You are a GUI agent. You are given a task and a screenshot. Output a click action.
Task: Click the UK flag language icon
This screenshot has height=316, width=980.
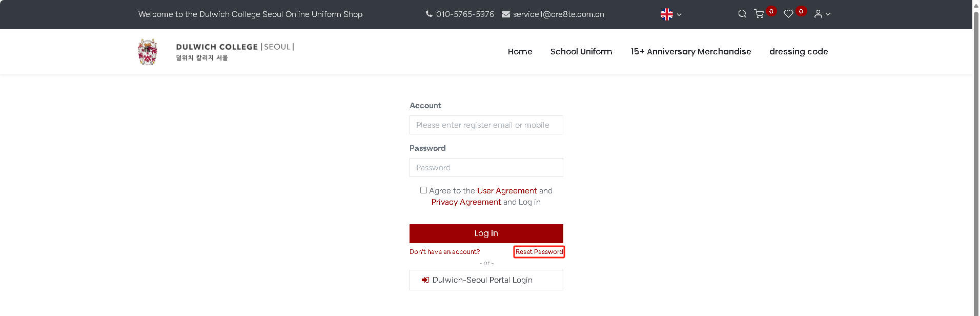click(666, 14)
